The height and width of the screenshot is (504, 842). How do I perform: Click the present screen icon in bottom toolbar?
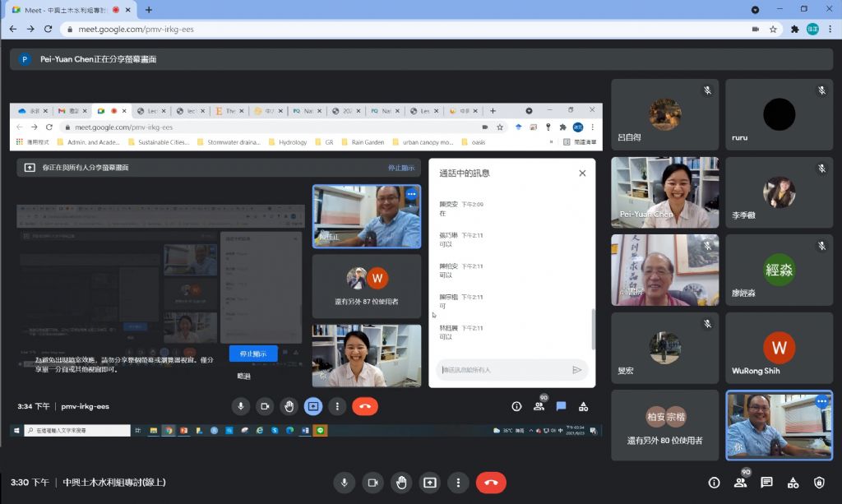point(429,483)
